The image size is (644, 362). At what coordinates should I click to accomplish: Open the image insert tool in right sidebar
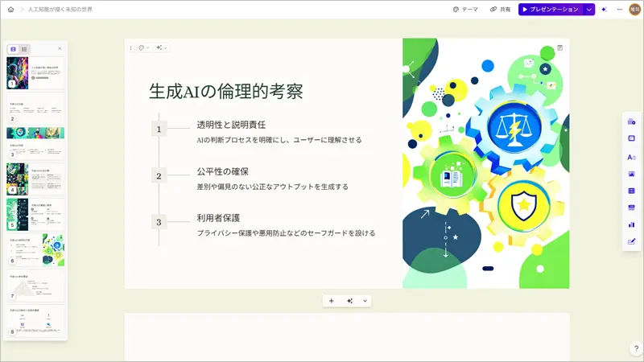point(631,174)
